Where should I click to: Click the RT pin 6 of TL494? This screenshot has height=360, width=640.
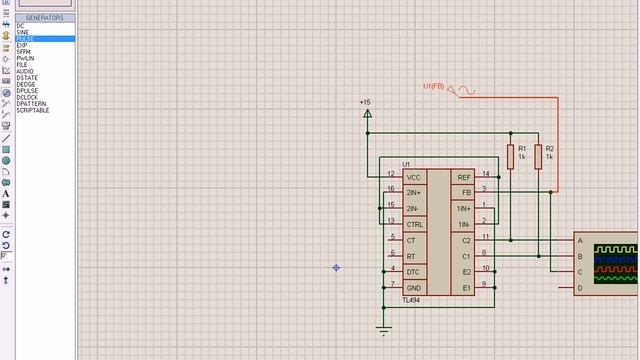395,256
